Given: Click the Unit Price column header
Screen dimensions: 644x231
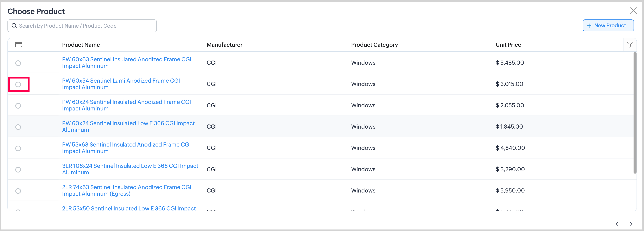Looking at the screenshot, I should (508, 45).
